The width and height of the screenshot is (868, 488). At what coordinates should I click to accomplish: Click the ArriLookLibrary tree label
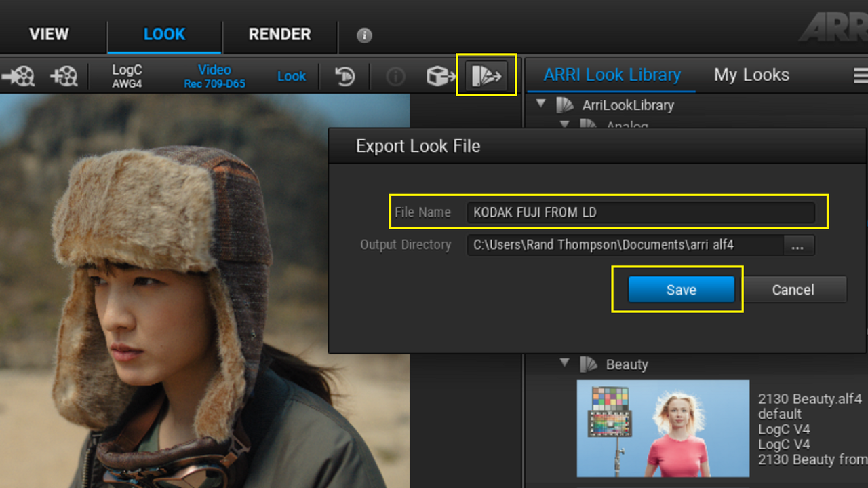628,105
